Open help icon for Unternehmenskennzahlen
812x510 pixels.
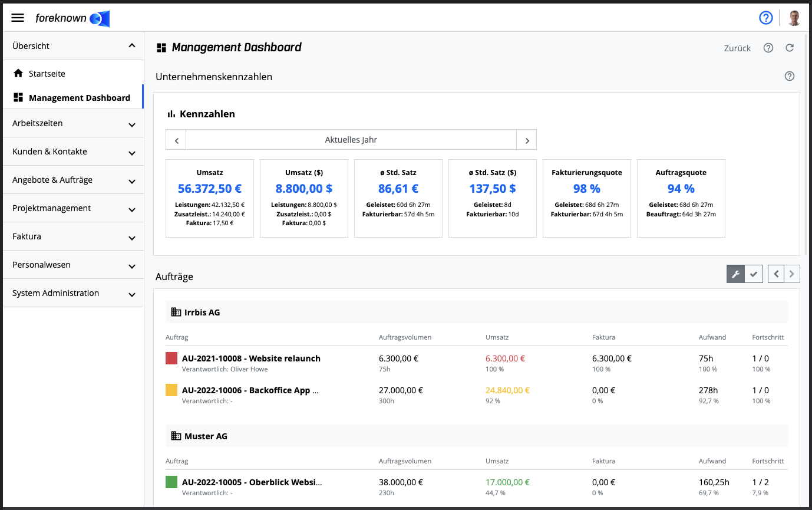790,76
